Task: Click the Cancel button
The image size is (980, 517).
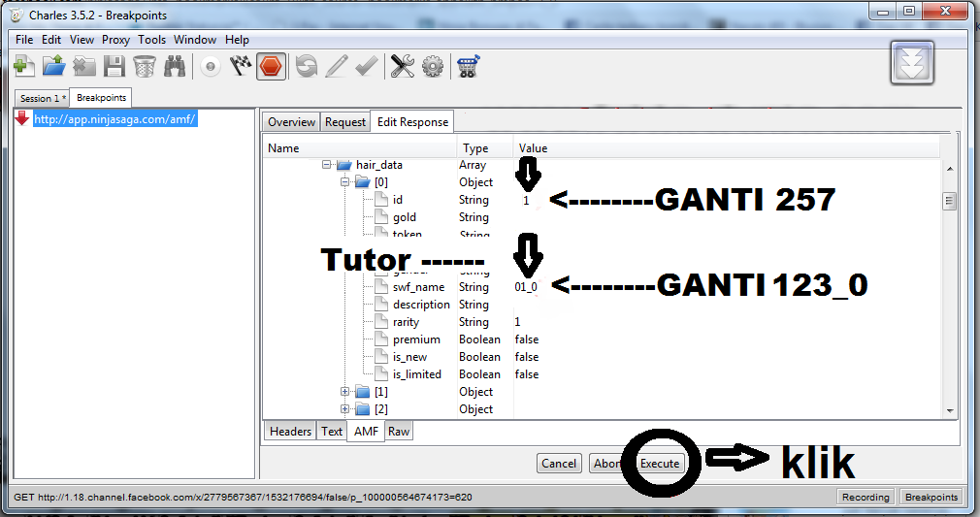Action: click(559, 464)
